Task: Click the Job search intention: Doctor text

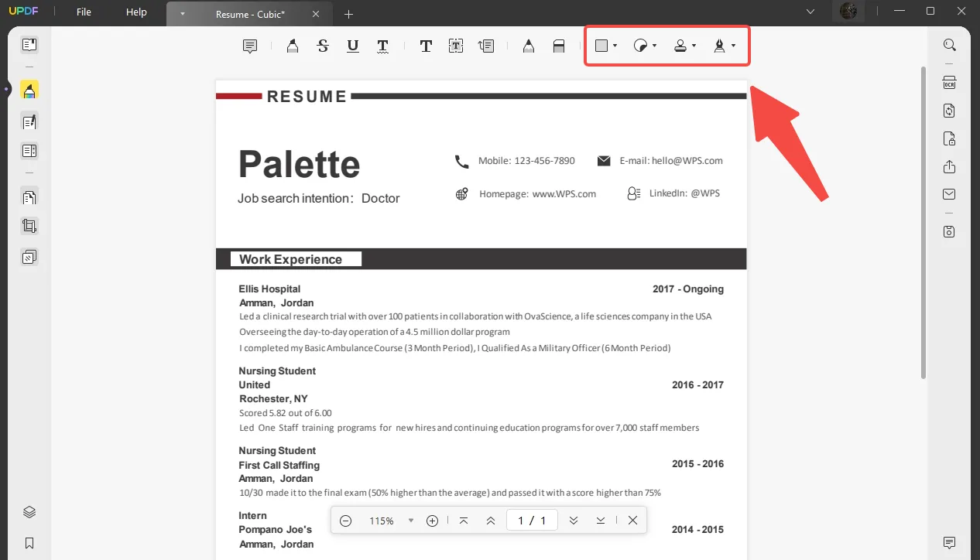Action: click(x=319, y=199)
